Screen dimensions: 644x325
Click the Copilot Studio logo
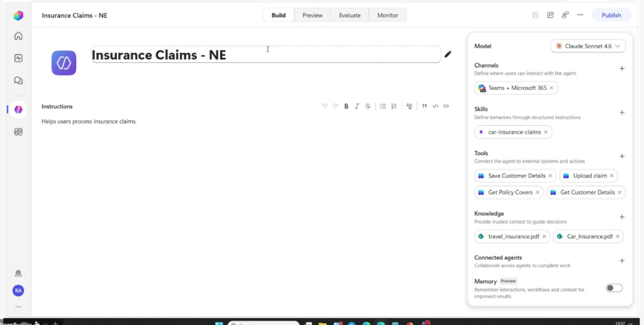pos(18,16)
